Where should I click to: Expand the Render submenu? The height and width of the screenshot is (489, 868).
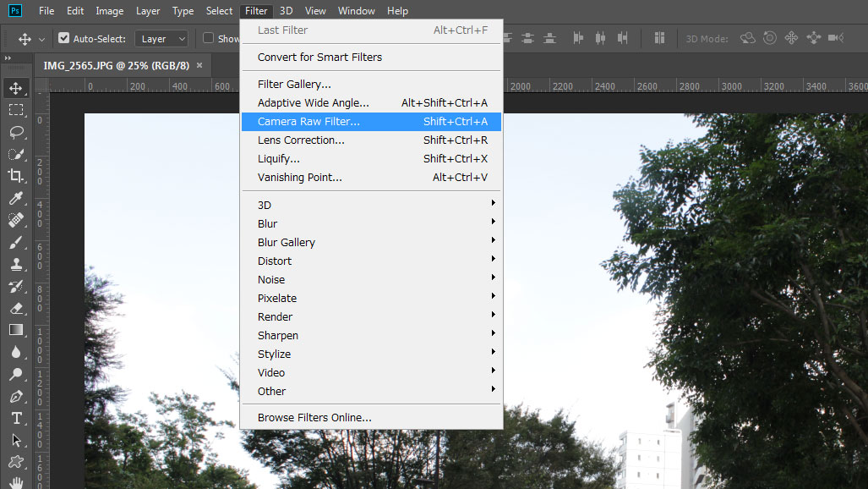click(x=371, y=316)
